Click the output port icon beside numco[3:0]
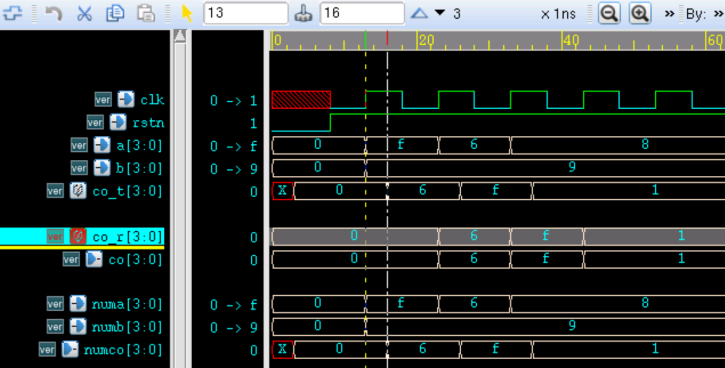The width and height of the screenshot is (725, 368). click(x=70, y=349)
